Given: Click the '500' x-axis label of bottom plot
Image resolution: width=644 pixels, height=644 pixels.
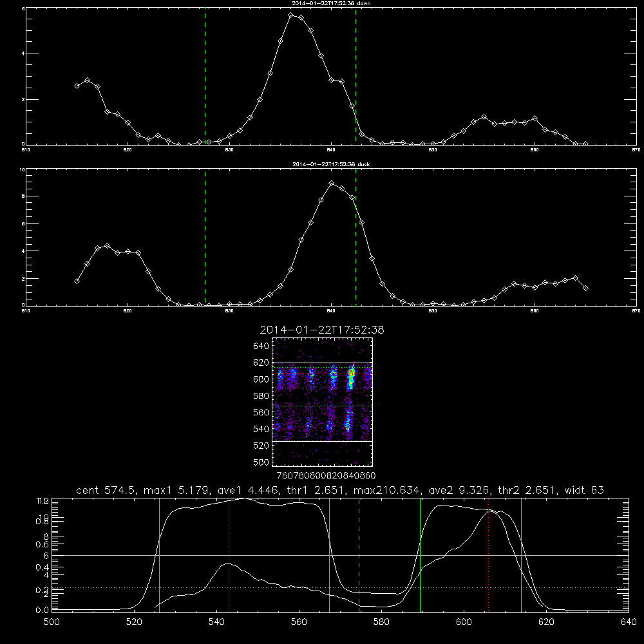Looking at the screenshot, I should click(x=52, y=622).
